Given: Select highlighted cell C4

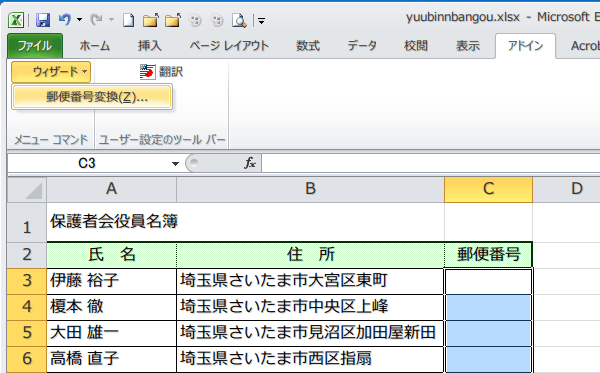Looking at the screenshot, I should (x=488, y=307).
